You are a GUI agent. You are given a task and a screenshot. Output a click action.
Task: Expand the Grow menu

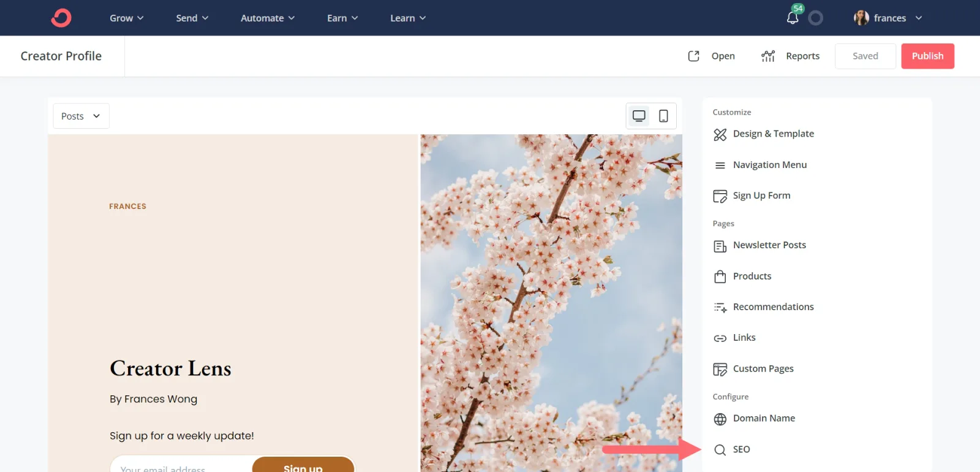126,18
